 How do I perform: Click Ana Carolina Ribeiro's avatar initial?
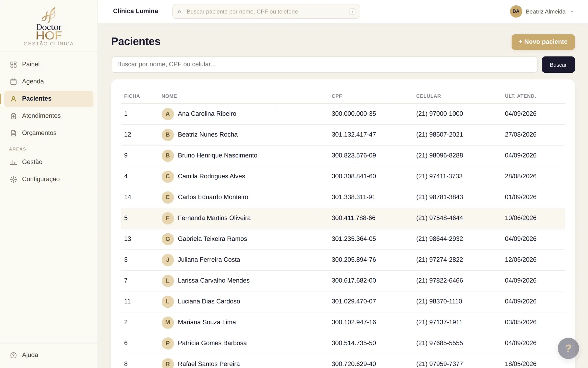coord(168,114)
